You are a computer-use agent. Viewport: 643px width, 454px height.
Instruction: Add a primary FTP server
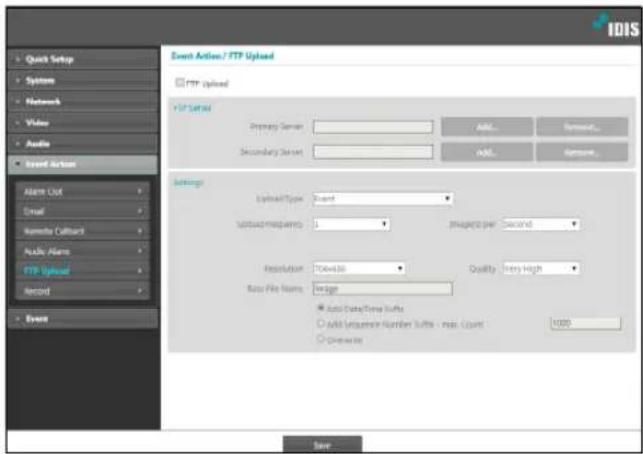tap(487, 127)
